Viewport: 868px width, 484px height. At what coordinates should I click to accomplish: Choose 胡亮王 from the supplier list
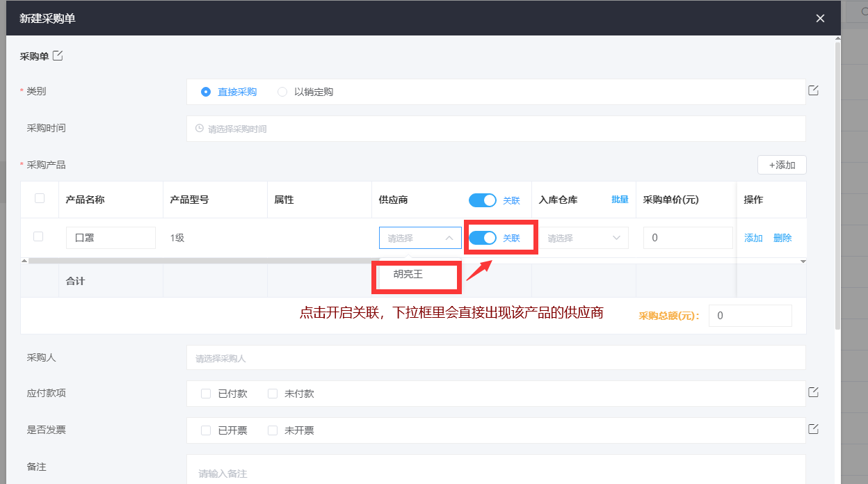[408, 274]
